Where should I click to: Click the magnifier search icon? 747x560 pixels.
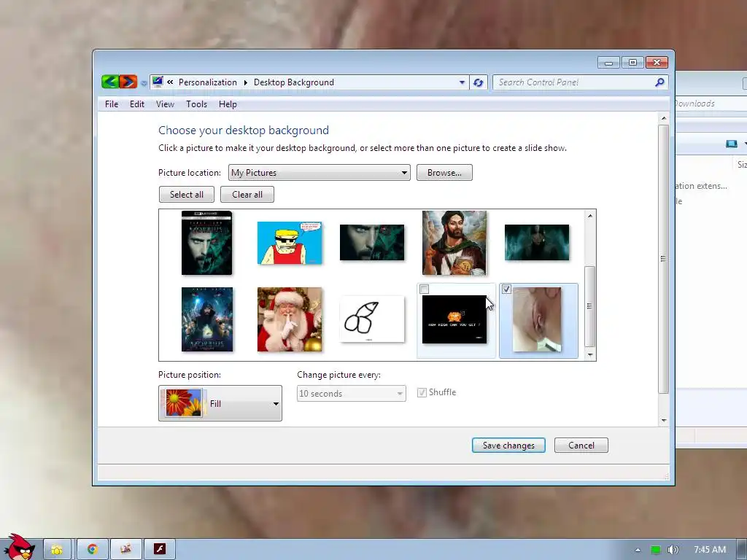tap(659, 82)
